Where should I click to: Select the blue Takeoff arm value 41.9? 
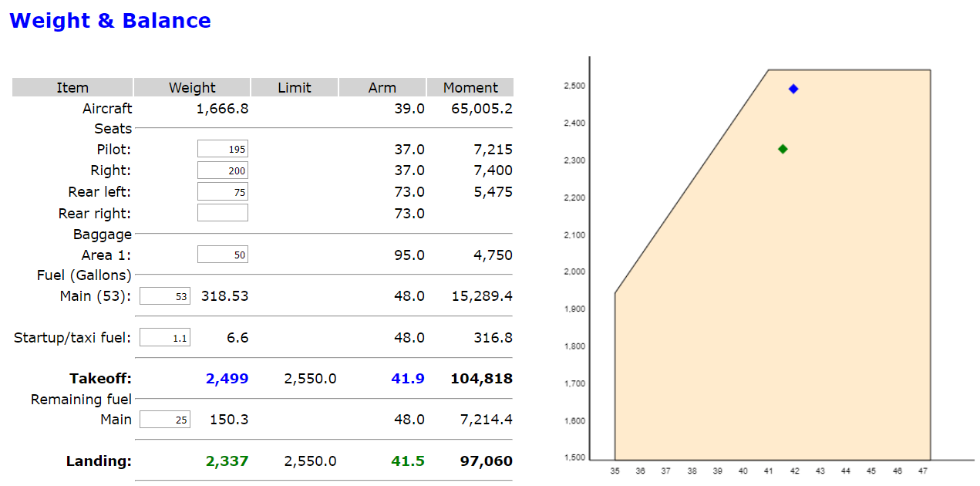pos(407,379)
